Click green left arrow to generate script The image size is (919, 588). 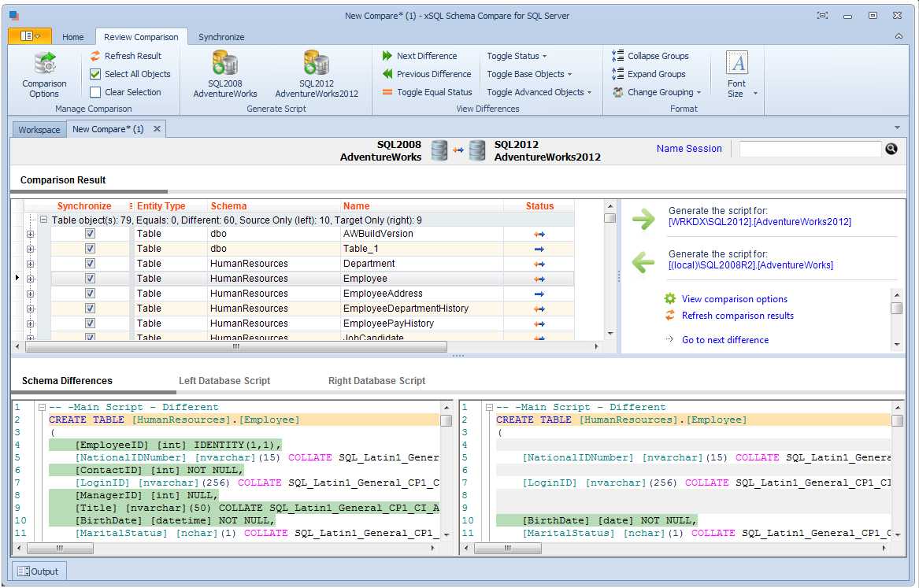(643, 262)
